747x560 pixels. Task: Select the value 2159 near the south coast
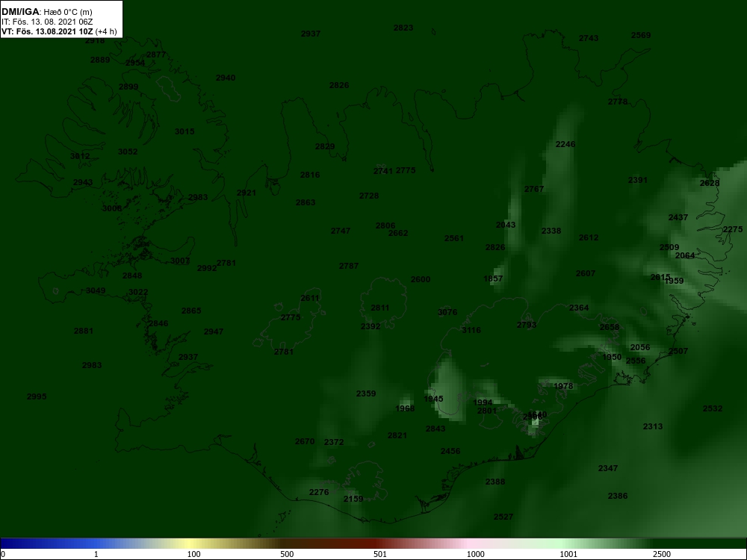click(x=353, y=499)
